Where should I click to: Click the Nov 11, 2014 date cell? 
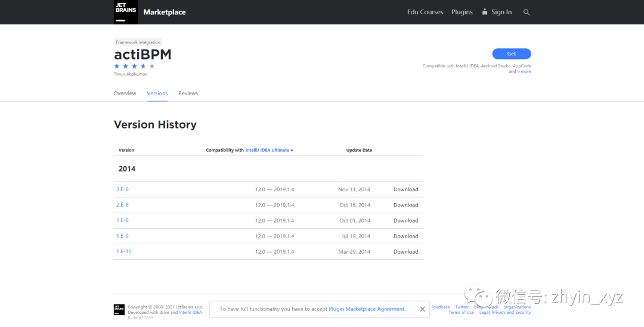point(354,189)
